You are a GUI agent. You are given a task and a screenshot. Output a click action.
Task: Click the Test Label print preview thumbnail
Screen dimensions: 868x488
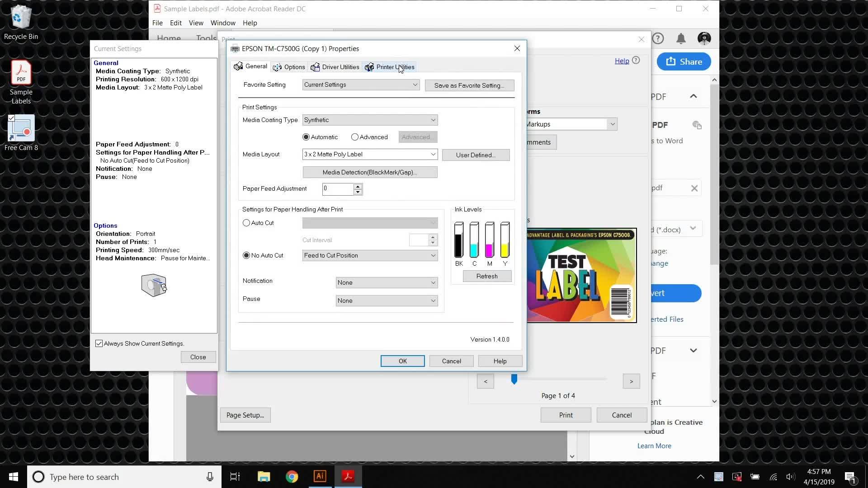coord(581,275)
